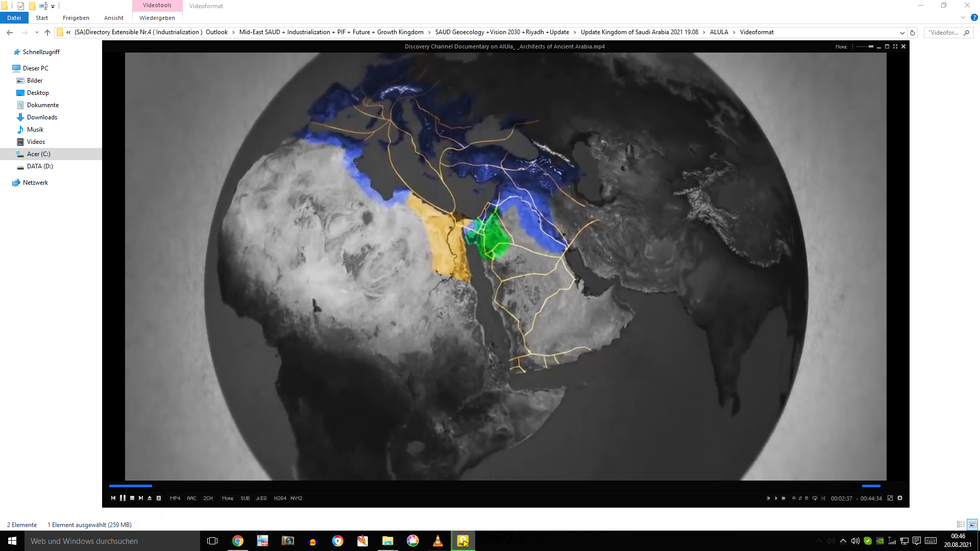Select Netzwerk in the navigation pane
This screenshot has width=980, height=551.
(35, 183)
